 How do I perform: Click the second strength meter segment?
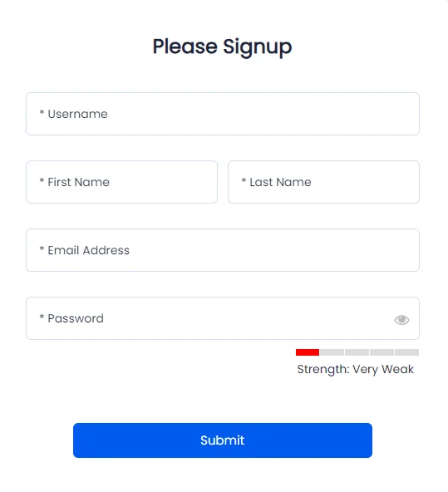coord(332,352)
